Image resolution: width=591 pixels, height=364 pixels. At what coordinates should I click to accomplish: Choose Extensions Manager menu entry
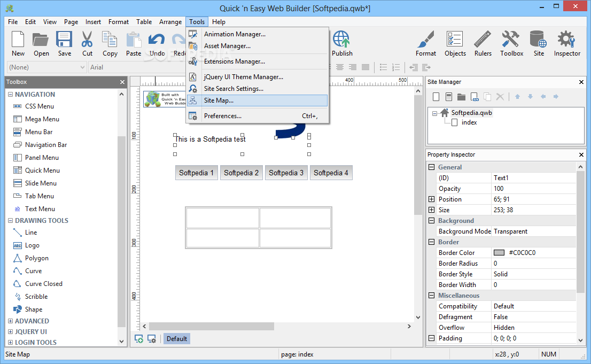258,61
